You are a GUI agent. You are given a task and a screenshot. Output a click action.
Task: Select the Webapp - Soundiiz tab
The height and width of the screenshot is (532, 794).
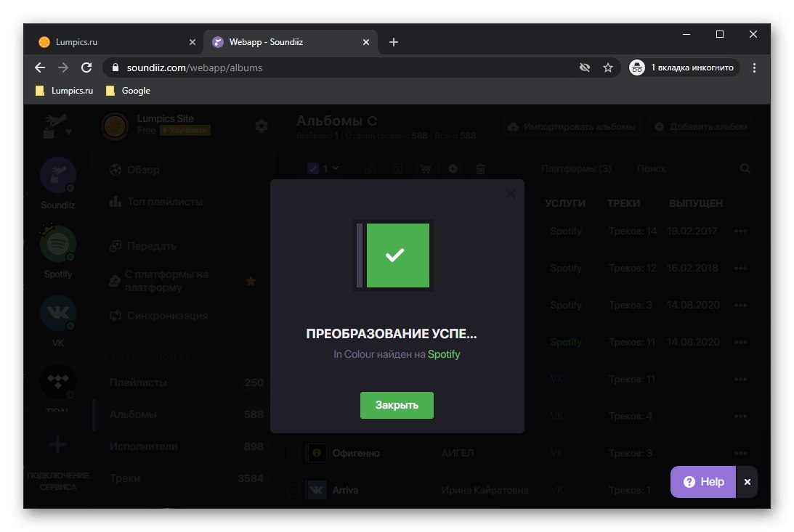pyautogui.click(x=288, y=42)
